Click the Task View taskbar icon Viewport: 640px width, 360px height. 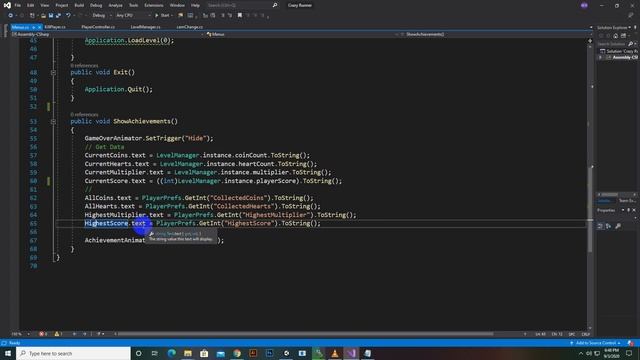coord(155,353)
